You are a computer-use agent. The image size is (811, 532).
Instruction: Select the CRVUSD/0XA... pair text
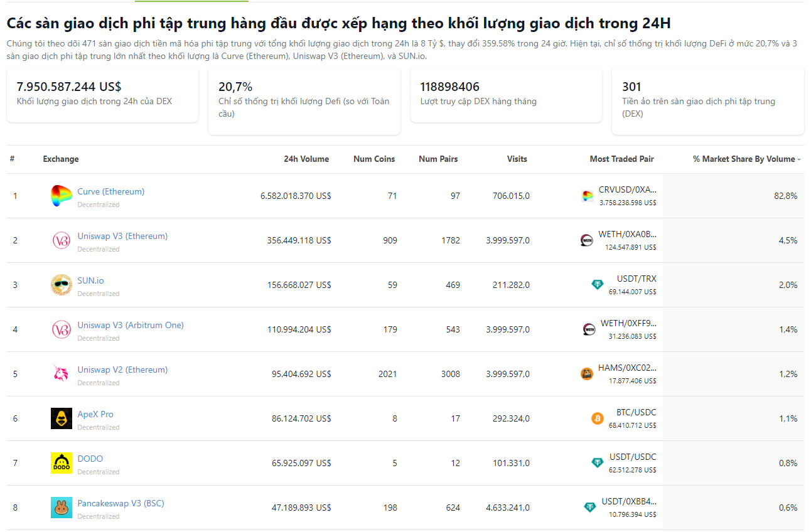pyautogui.click(x=628, y=190)
